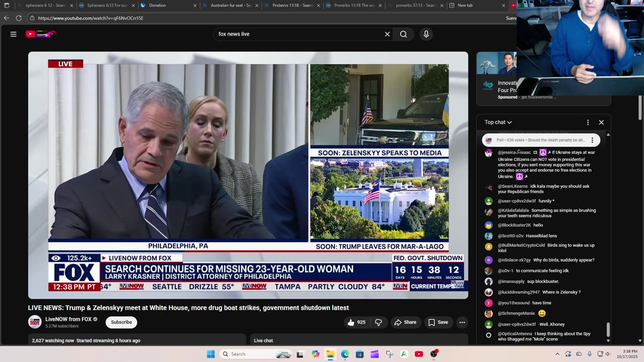The image size is (644, 362).
Task: Save the video to a playlist
Action: [438, 322]
